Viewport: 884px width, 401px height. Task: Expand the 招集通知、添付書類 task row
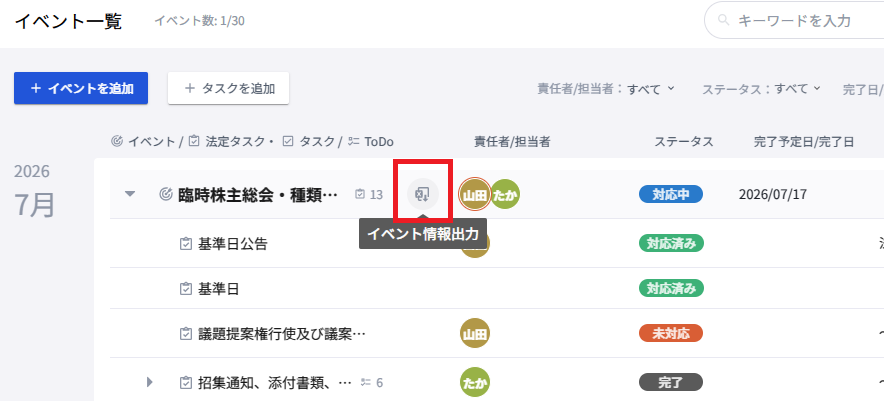(150, 382)
